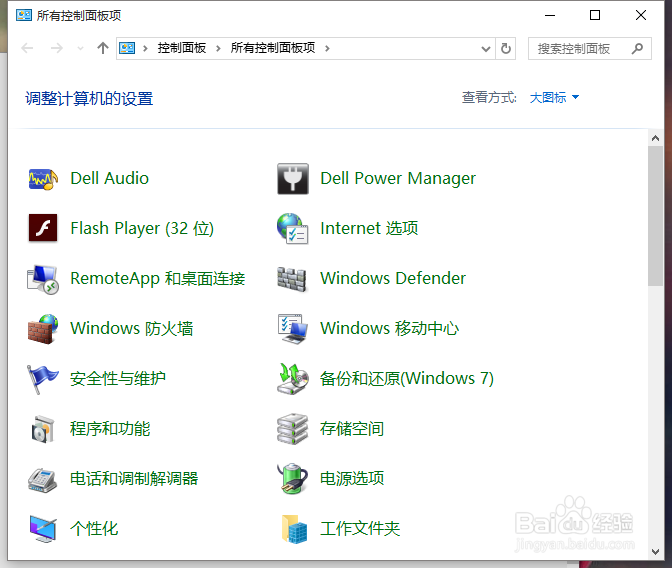Click the 安全性与维护 blue flag icon
This screenshot has width=672, height=568.
click(42, 379)
